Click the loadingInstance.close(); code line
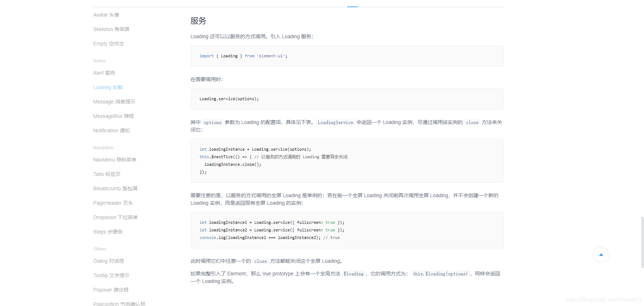The width and height of the screenshot is (644, 306). click(233, 164)
